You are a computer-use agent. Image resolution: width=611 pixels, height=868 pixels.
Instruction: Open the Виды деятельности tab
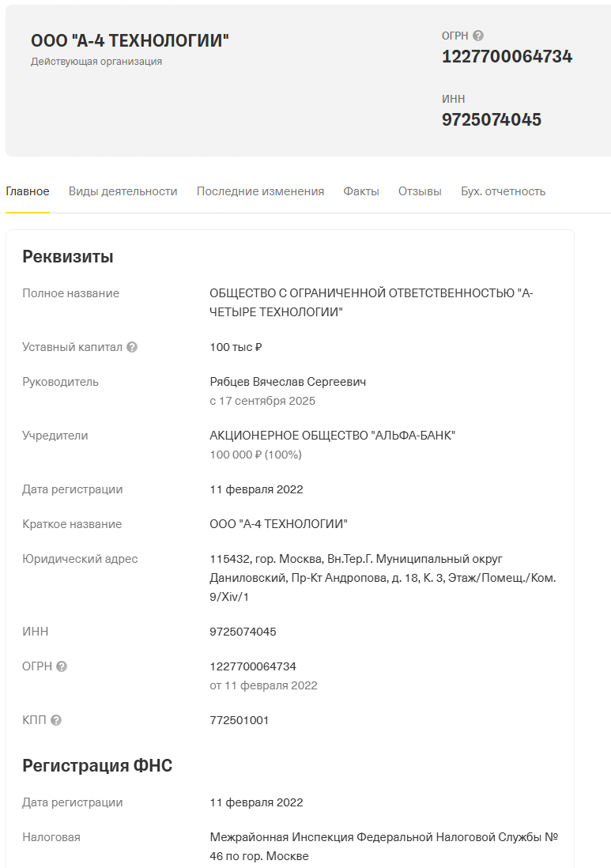(123, 191)
